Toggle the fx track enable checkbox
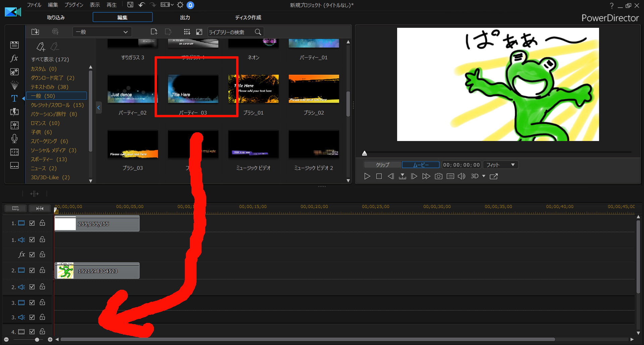The width and height of the screenshot is (644, 345). 32,255
